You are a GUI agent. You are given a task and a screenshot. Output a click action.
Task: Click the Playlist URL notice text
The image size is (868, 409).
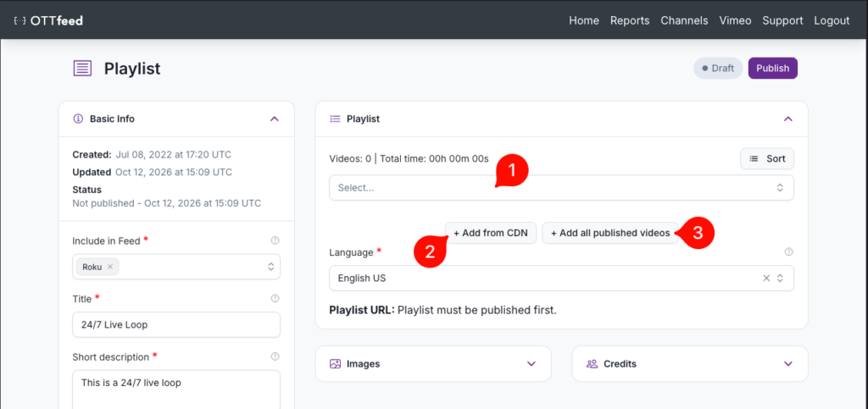pyautogui.click(x=442, y=310)
